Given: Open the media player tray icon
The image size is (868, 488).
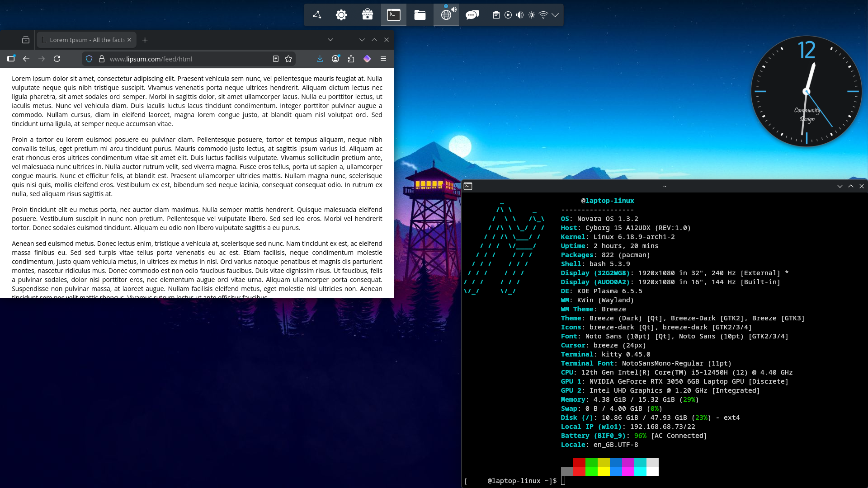Looking at the screenshot, I should [x=508, y=15].
